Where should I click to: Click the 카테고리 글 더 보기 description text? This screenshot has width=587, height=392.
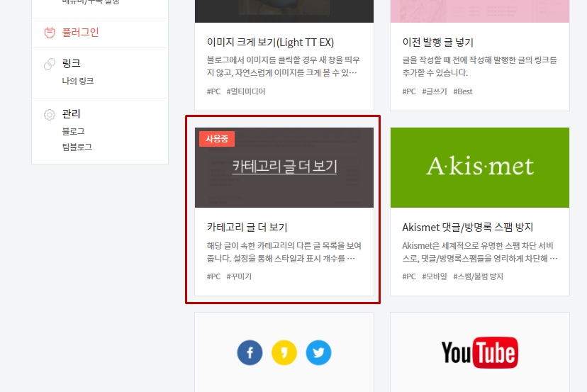click(x=284, y=252)
